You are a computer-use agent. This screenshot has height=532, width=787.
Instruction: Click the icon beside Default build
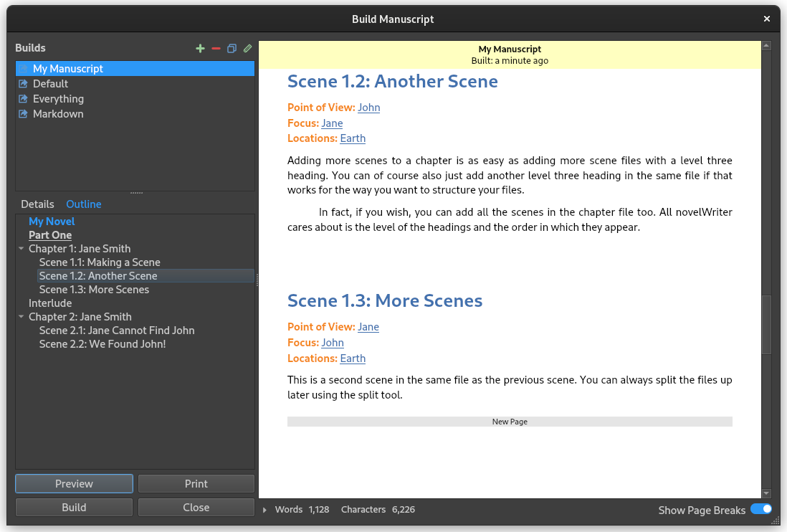[x=23, y=84]
